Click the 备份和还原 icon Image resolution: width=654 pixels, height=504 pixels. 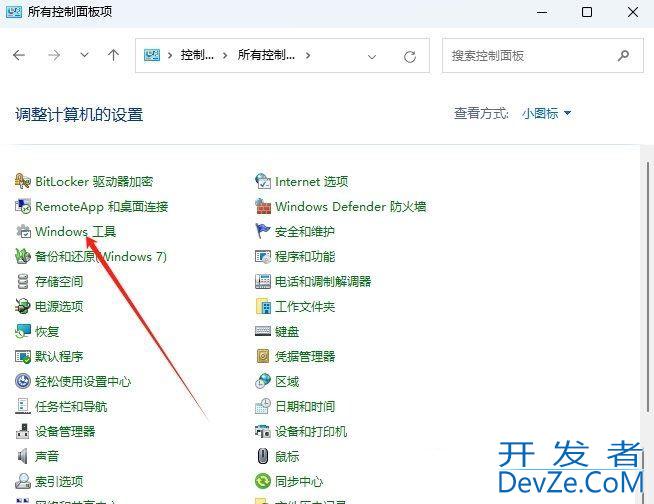23,256
